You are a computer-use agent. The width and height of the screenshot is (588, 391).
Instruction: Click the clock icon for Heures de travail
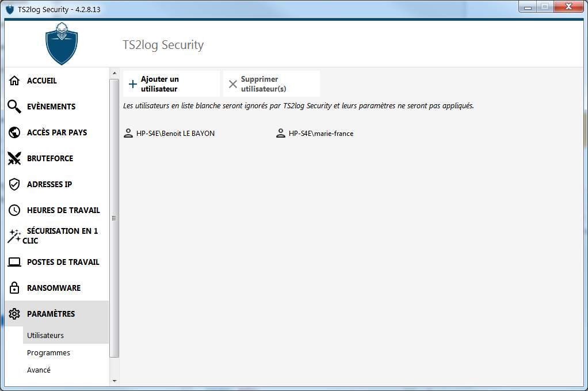pos(14,210)
